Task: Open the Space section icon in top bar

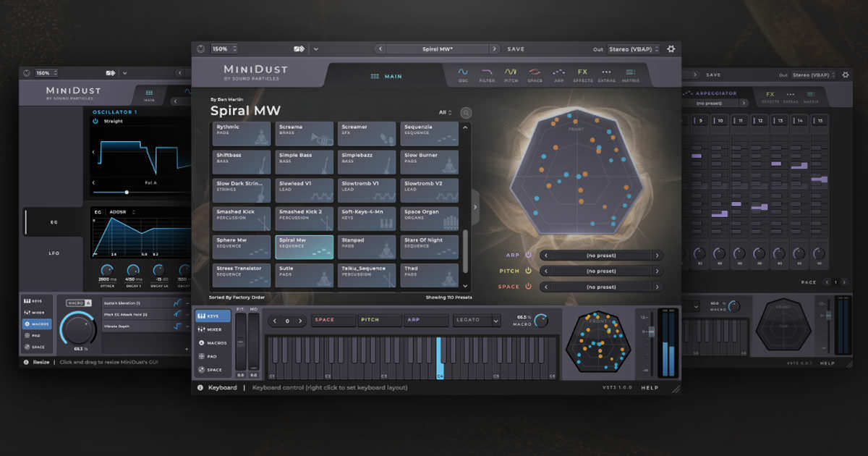Action: pyautogui.click(x=535, y=75)
